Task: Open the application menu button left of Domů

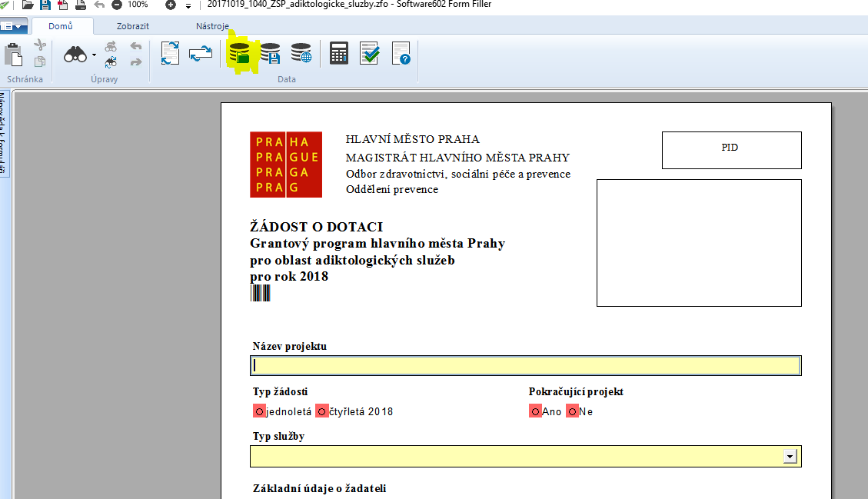Action: (x=14, y=27)
